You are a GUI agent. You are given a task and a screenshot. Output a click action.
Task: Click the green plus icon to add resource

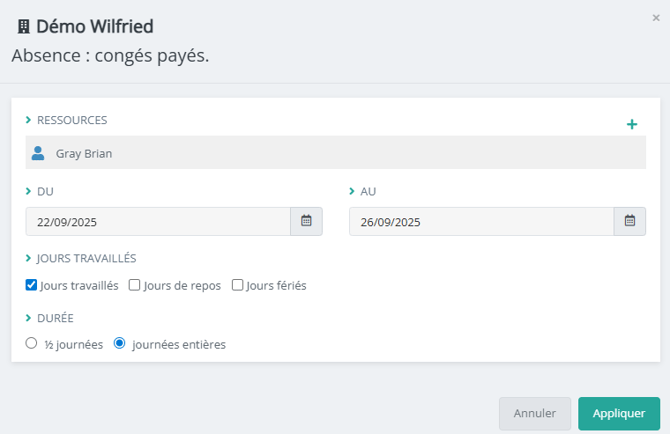tap(632, 125)
